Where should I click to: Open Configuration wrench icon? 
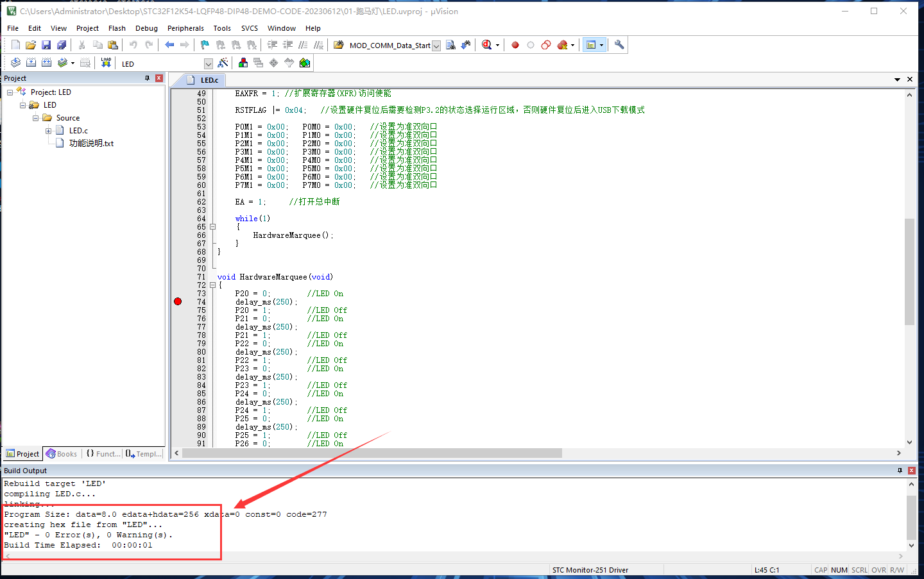619,45
